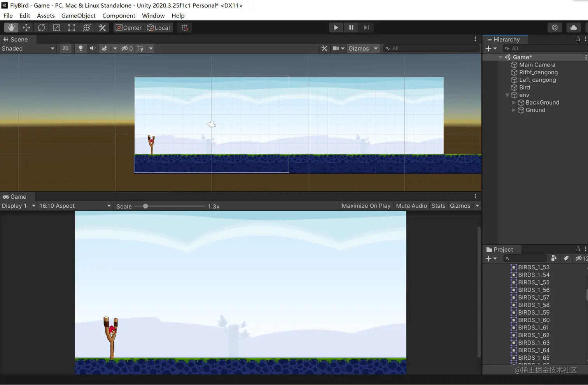Open Collab services icon
This screenshot has width=588, height=385.
tap(555, 28)
